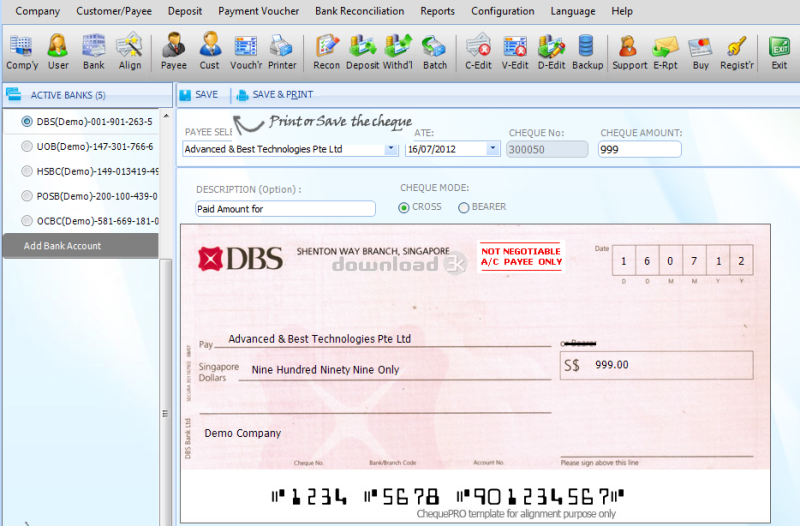Click the Printer toolbar icon
This screenshot has height=526, width=800.
pos(282,51)
